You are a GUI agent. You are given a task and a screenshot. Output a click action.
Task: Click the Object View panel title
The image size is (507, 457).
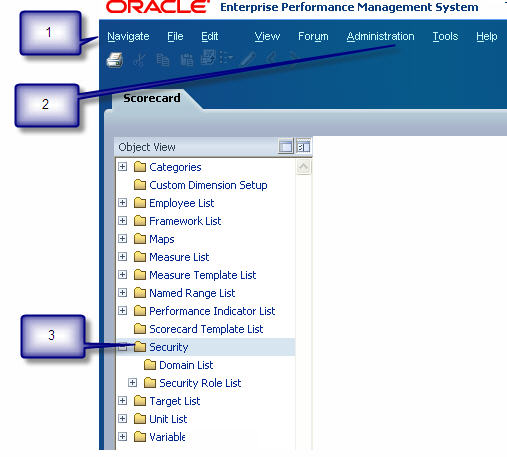(147, 147)
